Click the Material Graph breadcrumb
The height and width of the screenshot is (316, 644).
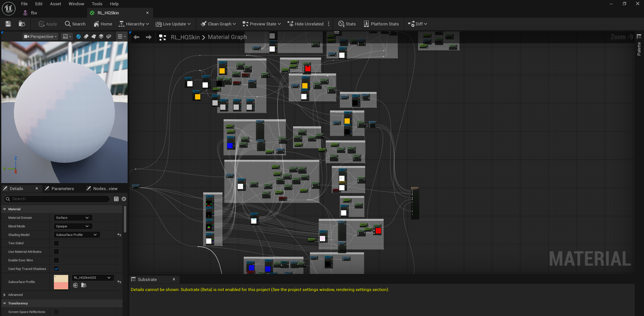click(227, 37)
